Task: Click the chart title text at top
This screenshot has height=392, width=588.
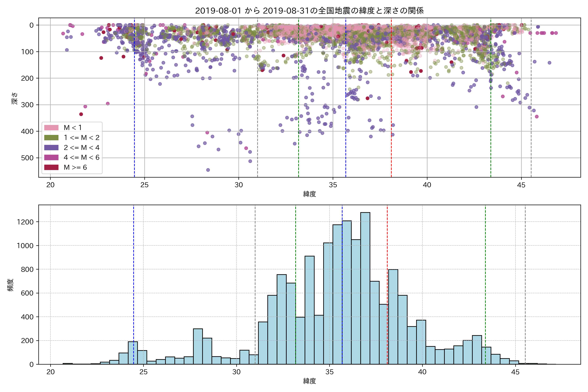Action: pyautogui.click(x=309, y=11)
